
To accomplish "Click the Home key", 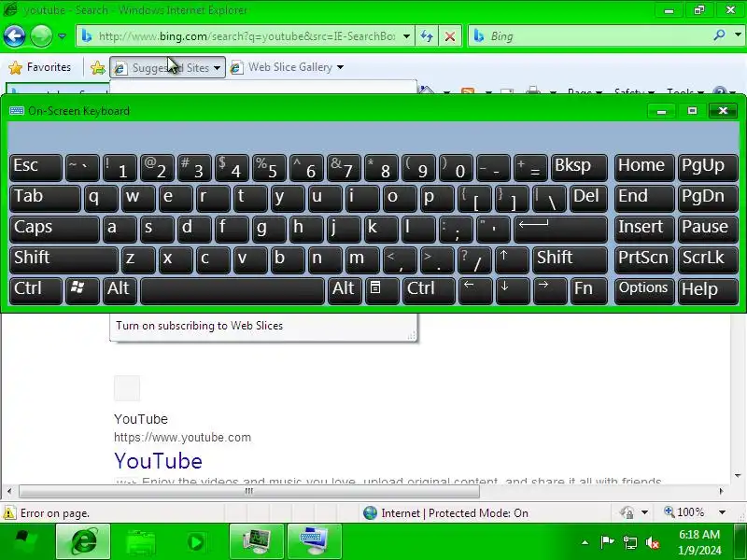I will (x=644, y=168).
